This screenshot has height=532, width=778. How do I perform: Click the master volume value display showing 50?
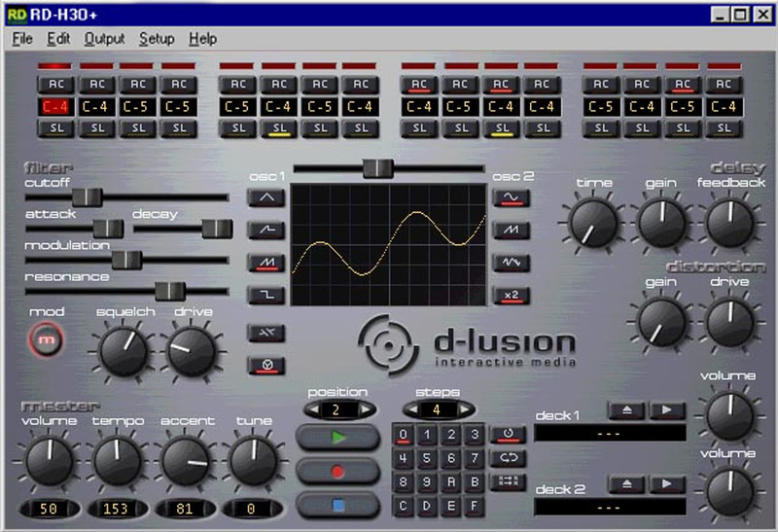coord(49,509)
